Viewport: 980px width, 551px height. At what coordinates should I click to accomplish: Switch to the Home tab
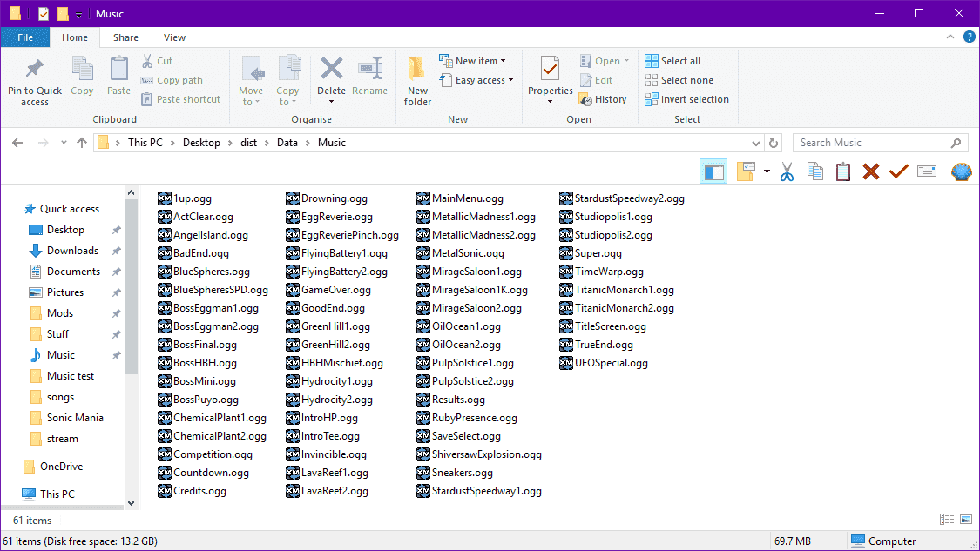pos(75,37)
